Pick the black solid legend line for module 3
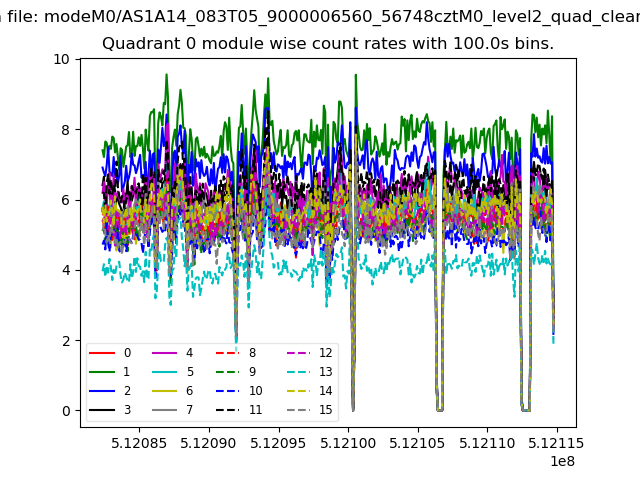The height and width of the screenshot is (480, 640). pyautogui.click(x=102, y=410)
